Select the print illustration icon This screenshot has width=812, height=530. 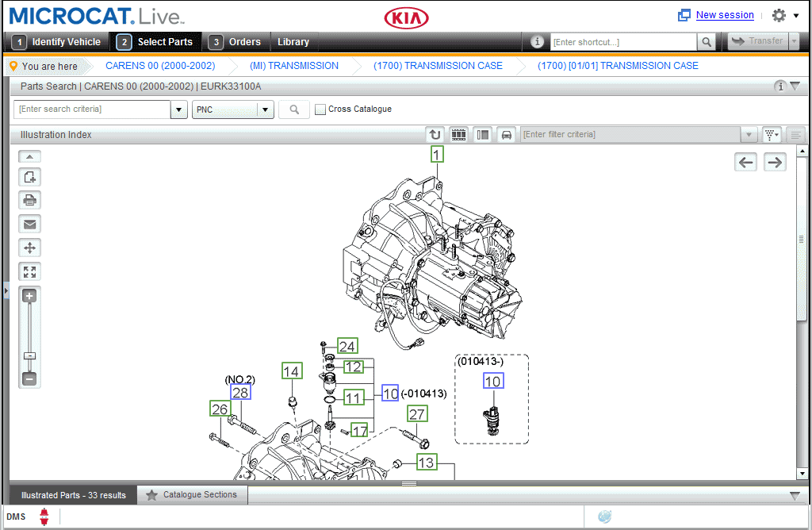(x=29, y=200)
